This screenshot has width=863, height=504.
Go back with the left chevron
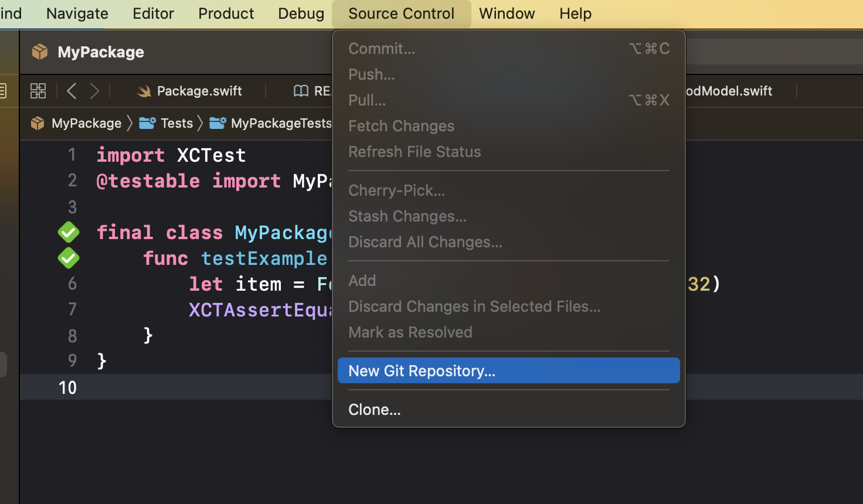click(72, 91)
